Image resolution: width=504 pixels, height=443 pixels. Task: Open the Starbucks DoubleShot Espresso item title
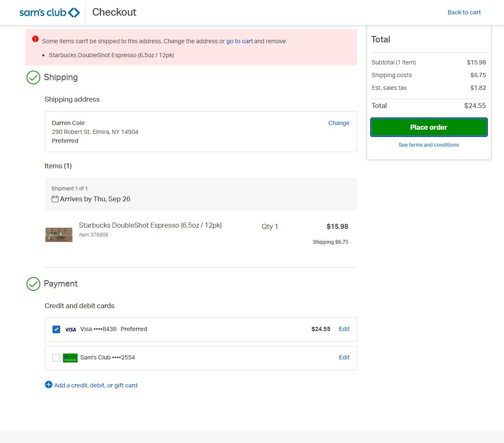[x=150, y=226]
